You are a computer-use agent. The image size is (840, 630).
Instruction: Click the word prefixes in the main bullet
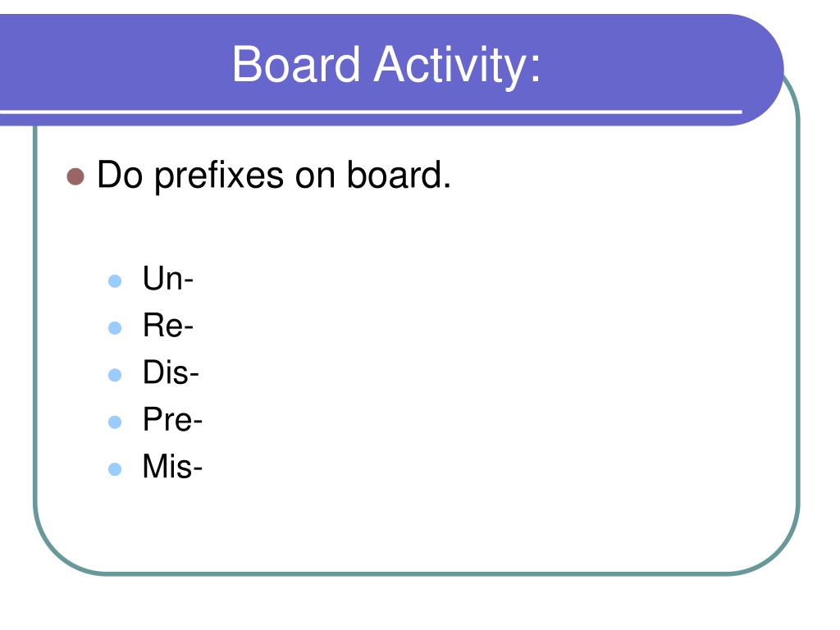coord(219,177)
